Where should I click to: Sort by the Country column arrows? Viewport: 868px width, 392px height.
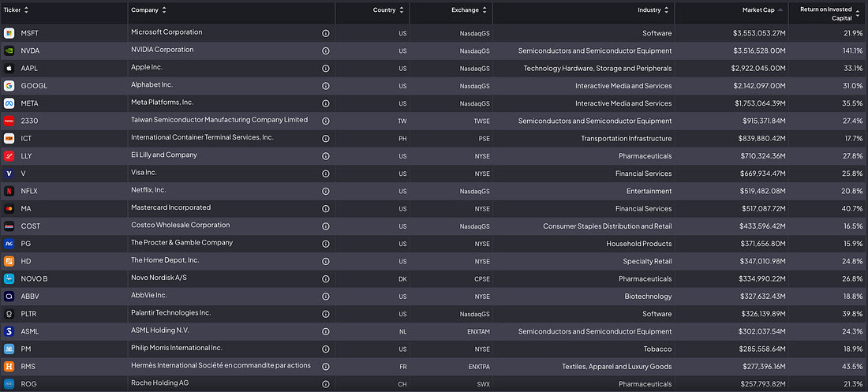pyautogui.click(x=402, y=10)
